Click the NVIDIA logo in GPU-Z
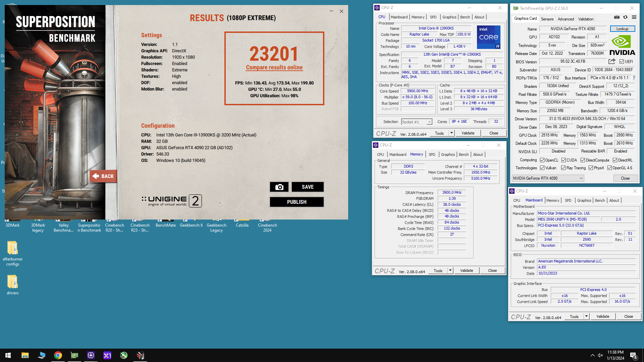Viewport: 644px width, 362px height. tap(622, 46)
